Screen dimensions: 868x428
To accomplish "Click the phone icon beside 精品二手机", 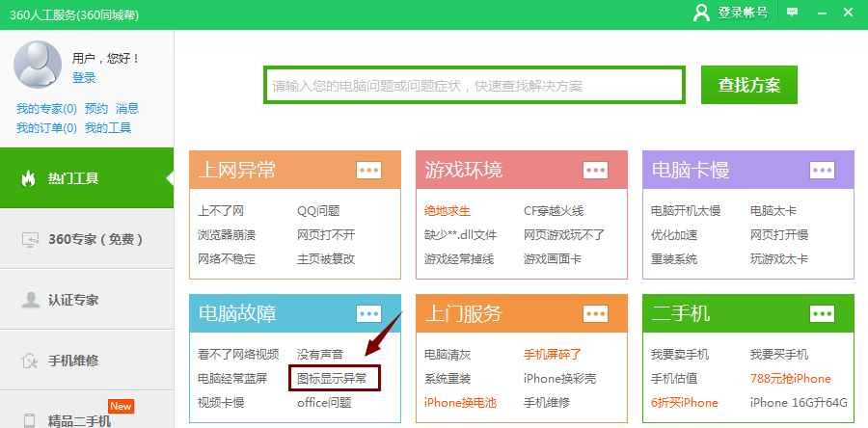I will point(30,421).
